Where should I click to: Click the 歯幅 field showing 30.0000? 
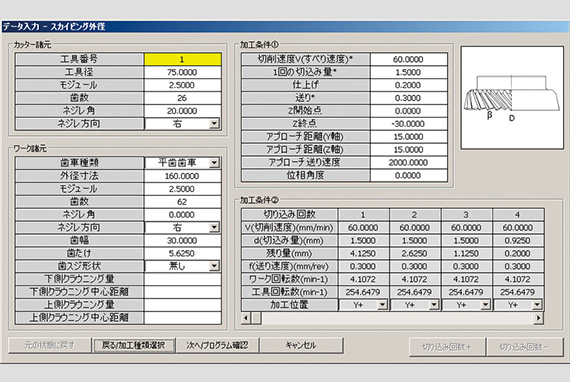click(182, 241)
